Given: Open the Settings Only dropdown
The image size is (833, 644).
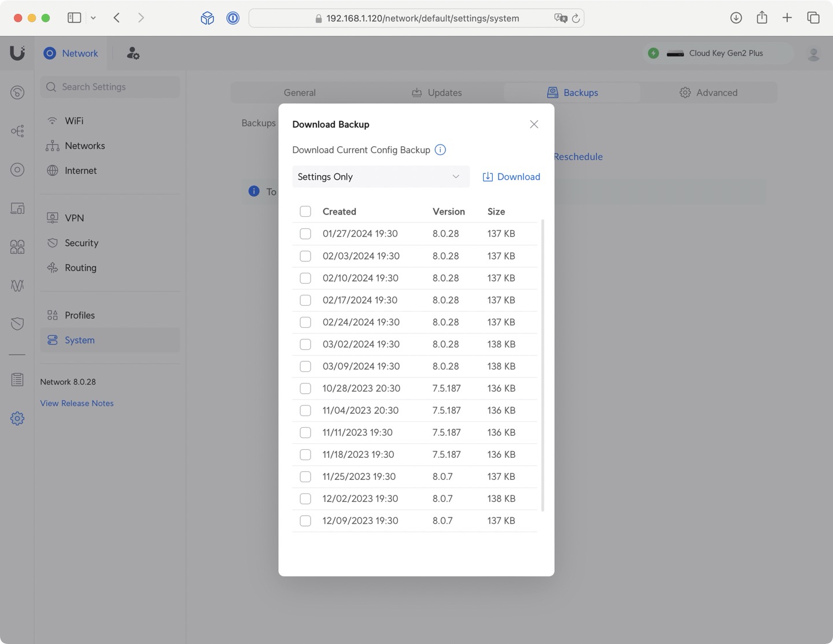Looking at the screenshot, I should tap(380, 177).
